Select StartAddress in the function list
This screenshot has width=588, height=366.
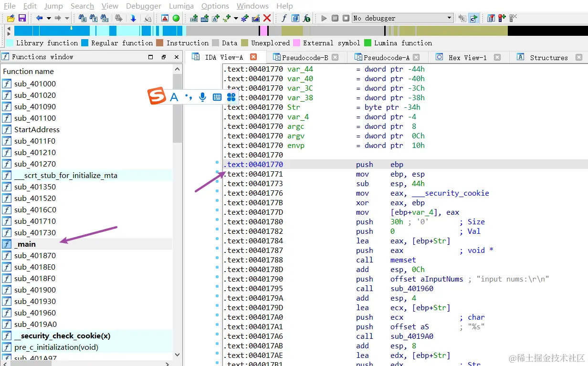click(x=86, y=129)
